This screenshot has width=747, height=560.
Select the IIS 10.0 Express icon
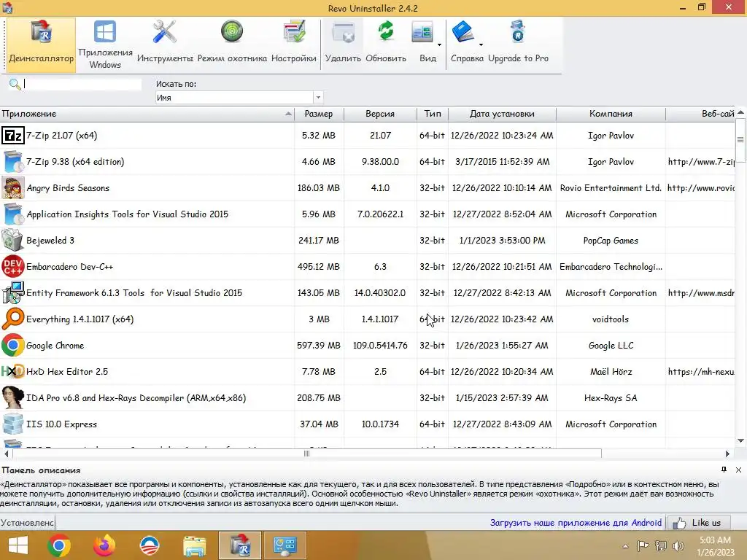point(12,424)
